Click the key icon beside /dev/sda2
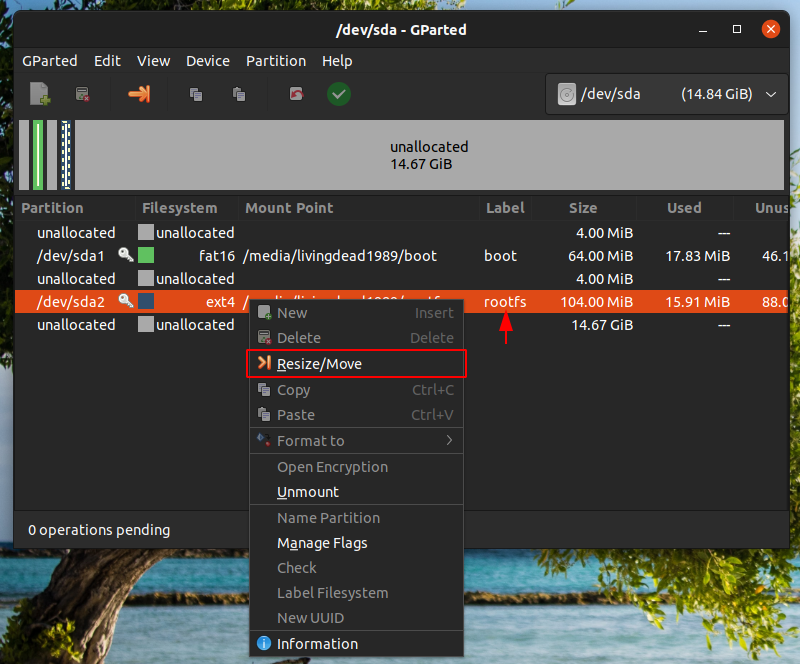This screenshot has height=664, width=800. click(x=126, y=301)
